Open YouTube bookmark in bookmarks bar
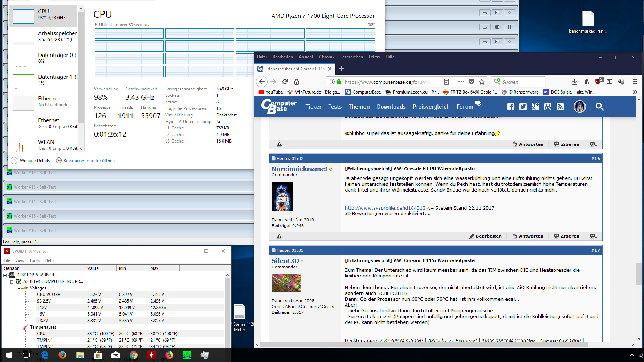The width and height of the screenshot is (644, 362). click(271, 92)
